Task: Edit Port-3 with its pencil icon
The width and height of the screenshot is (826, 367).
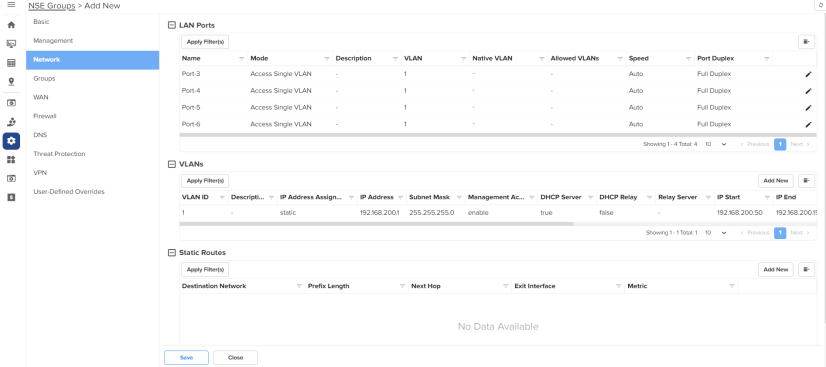Action: coord(808,74)
